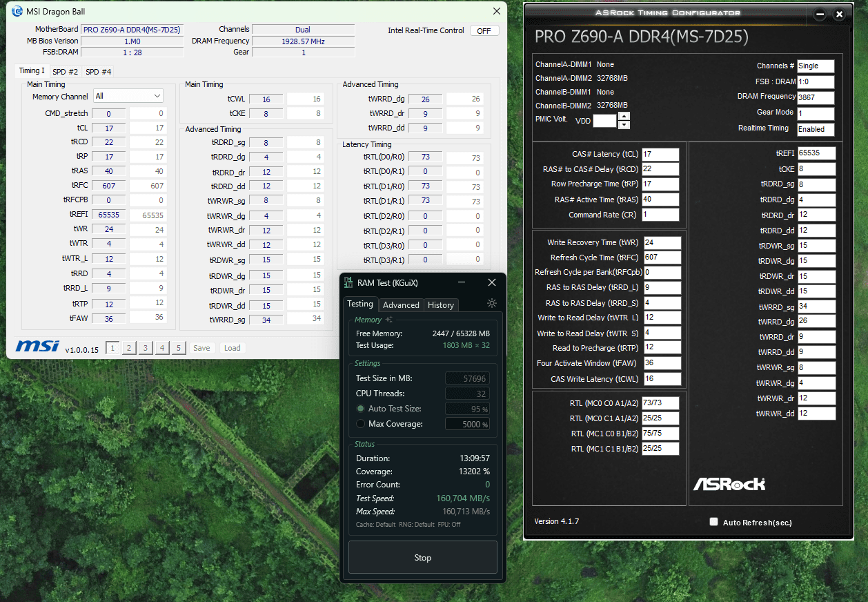This screenshot has height=602, width=868.
Task: Click the CPU Threads field in RAM Test
Action: [467, 394]
